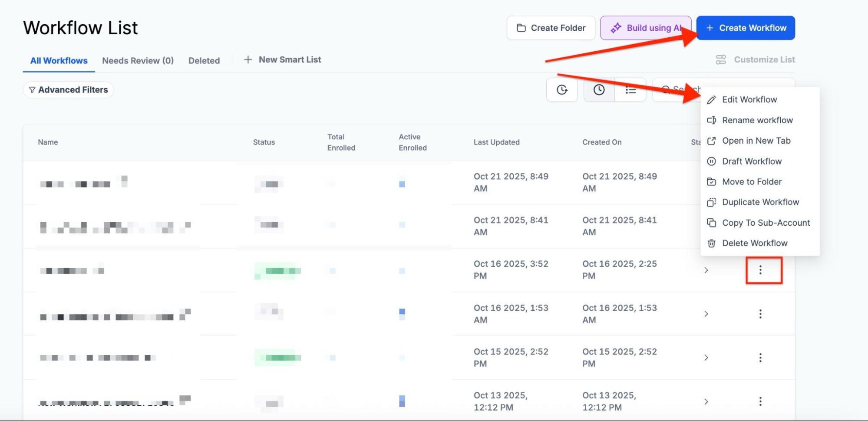Click the clock with arrow icon
Screen dimensions: 868x421
[562, 90]
